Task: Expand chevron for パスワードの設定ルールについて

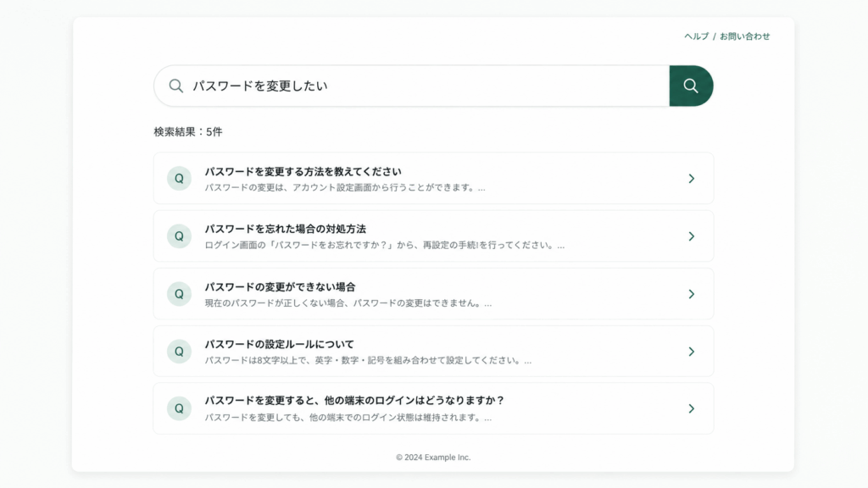Action: click(692, 352)
